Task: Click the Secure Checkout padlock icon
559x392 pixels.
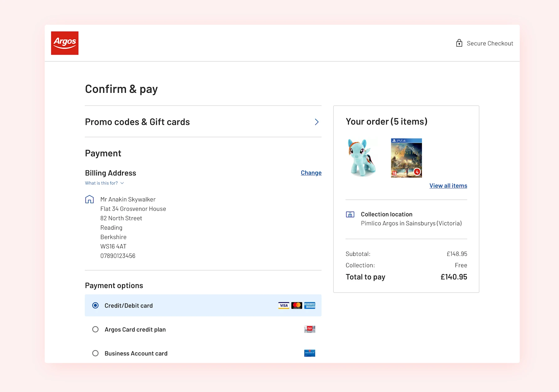Action: pos(459,43)
